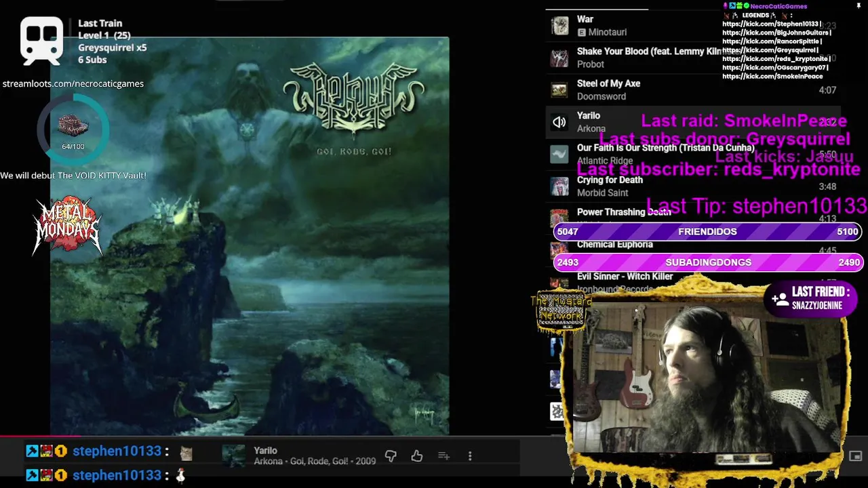Click the large Goi, Rode, Goi! album artwork

click(250, 236)
